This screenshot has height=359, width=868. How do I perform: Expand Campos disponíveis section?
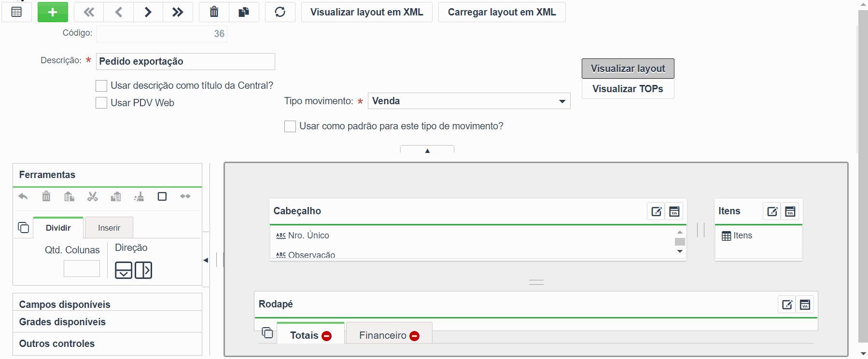click(107, 304)
